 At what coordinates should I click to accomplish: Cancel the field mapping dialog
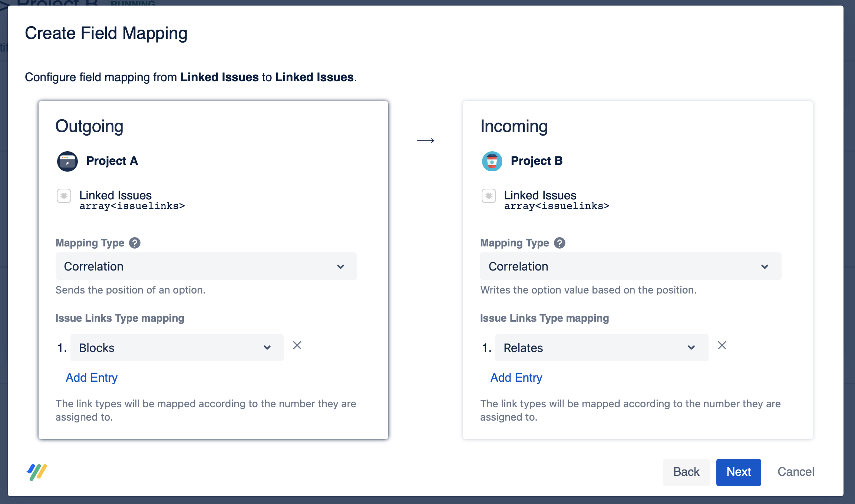tap(796, 472)
